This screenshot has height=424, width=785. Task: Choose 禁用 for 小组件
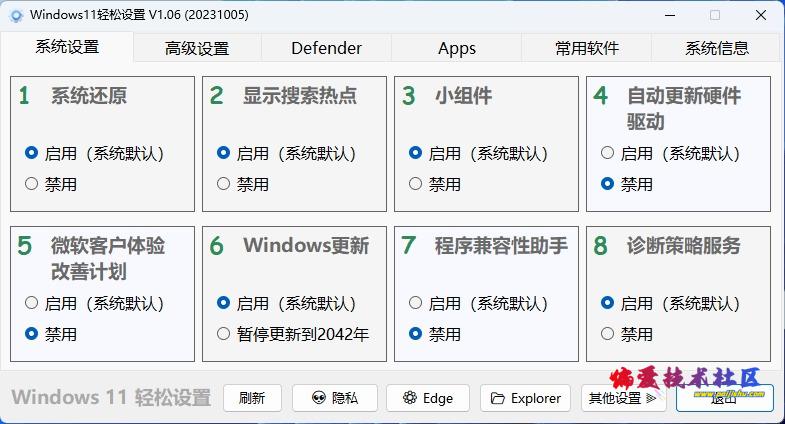[416, 184]
